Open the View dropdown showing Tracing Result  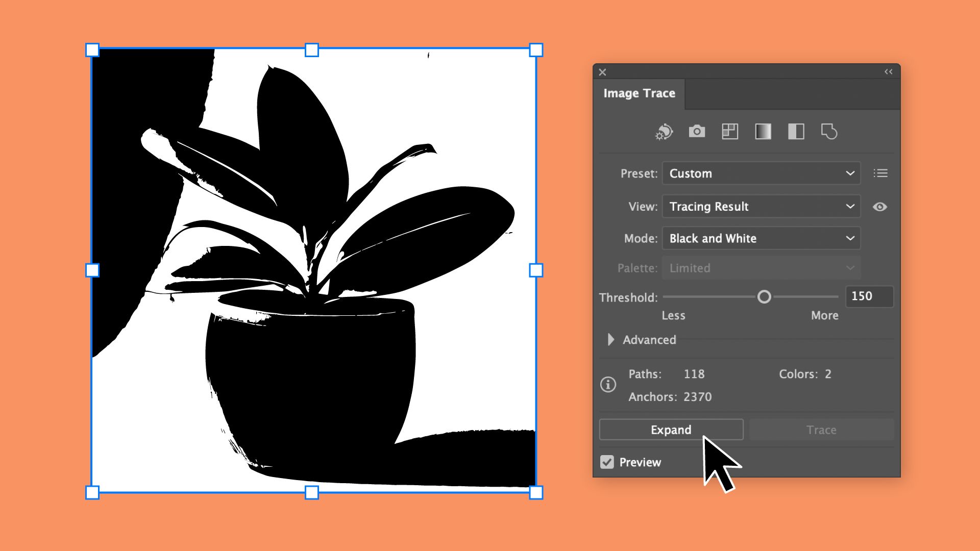pyautogui.click(x=761, y=207)
